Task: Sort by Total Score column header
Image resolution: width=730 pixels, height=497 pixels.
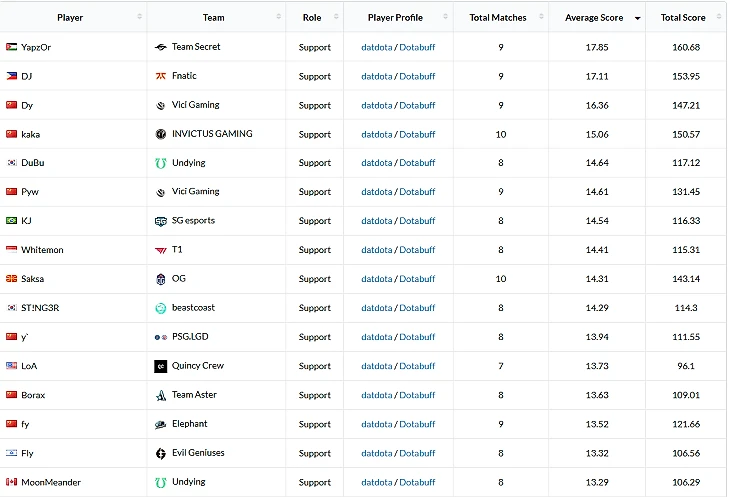Action: pyautogui.click(x=682, y=17)
